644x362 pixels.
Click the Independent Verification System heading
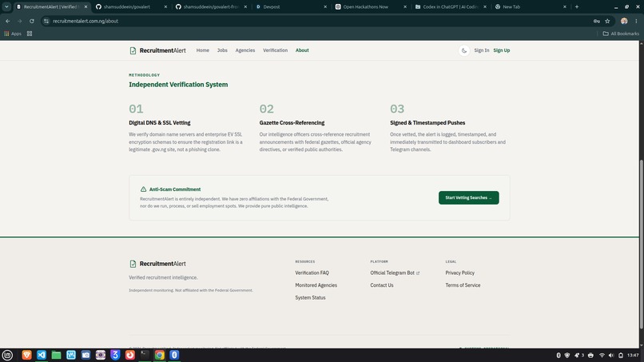point(178,85)
